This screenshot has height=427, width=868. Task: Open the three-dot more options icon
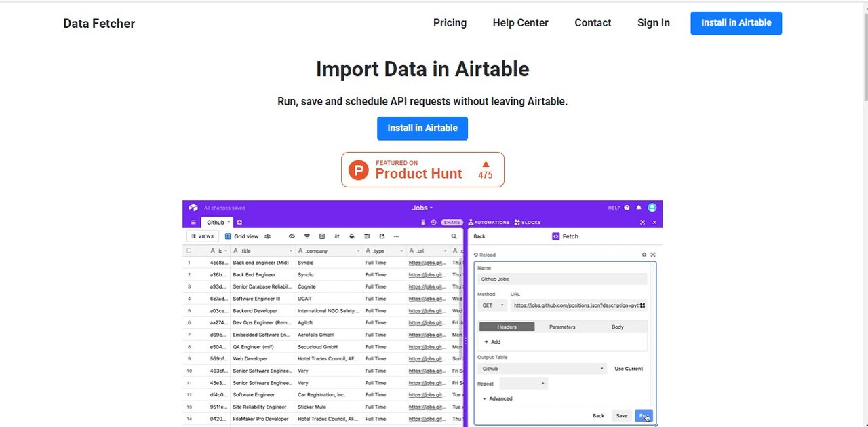(397, 236)
